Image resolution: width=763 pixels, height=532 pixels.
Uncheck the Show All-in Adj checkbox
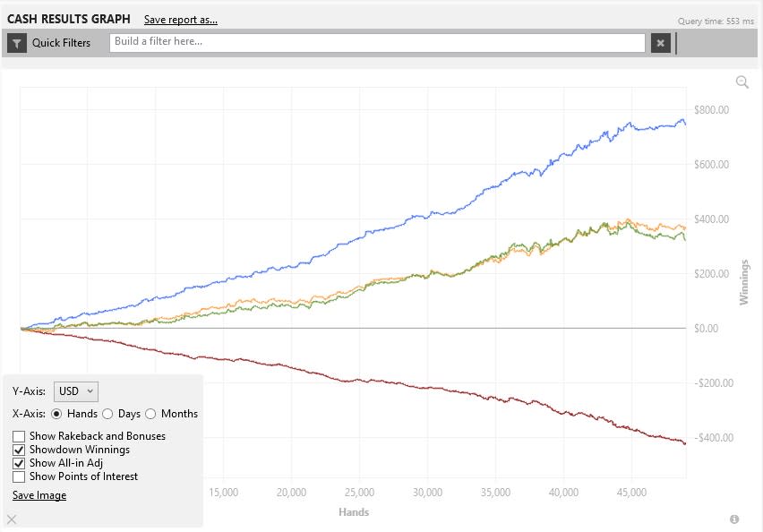tap(19, 463)
